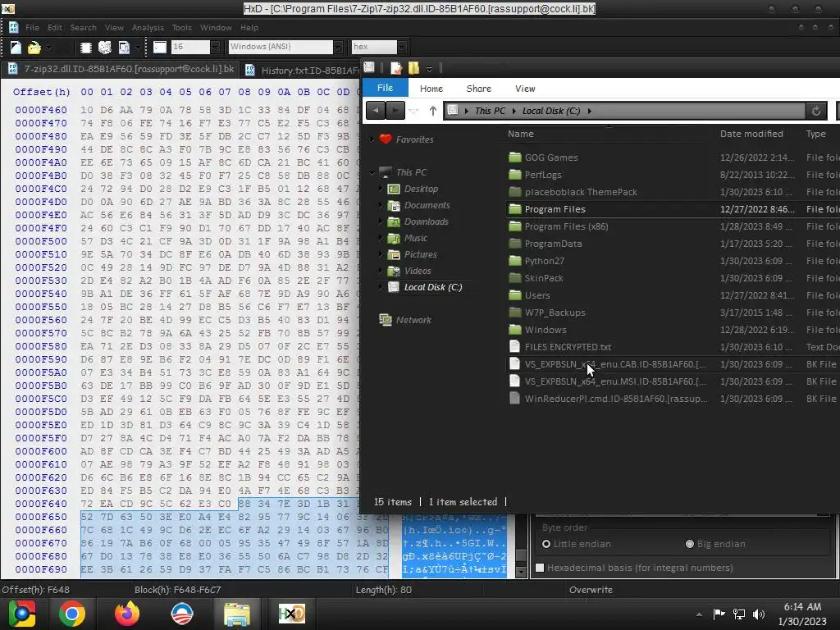Image resolution: width=840 pixels, height=630 pixels.
Task: Open Explorer Share ribbon tab
Action: click(x=478, y=89)
